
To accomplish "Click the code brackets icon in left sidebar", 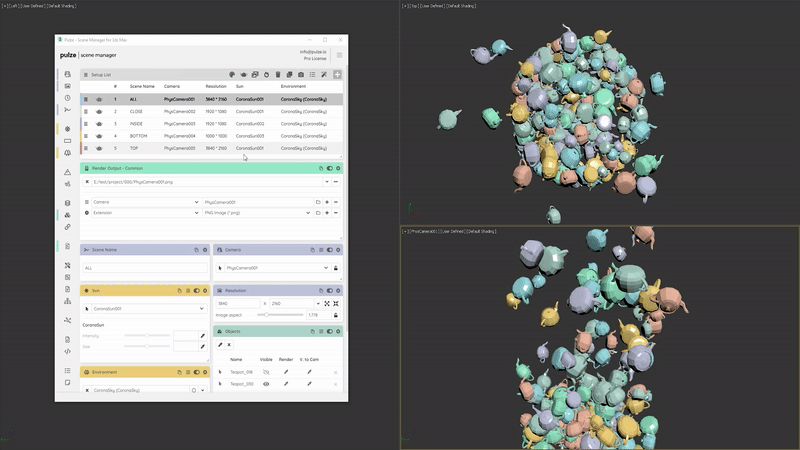I will (x=67, y=352).
